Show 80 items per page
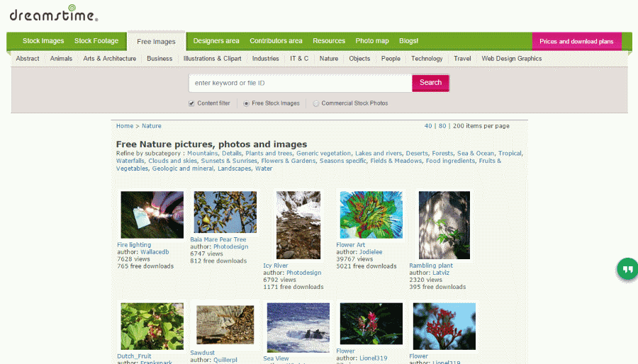 [442, 126]
